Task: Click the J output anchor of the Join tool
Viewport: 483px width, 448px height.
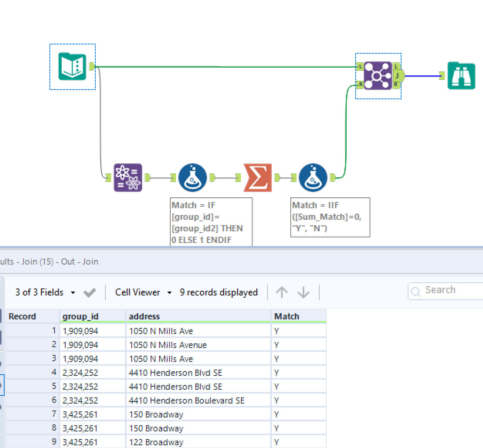Action: [397, 76]
